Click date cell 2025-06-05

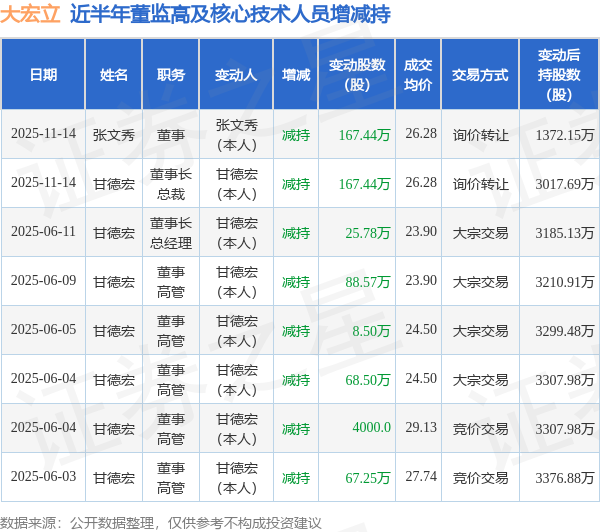click(43, 330)
